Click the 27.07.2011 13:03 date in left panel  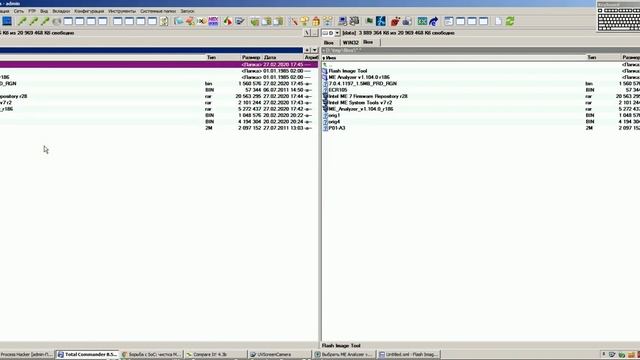(283, 128)
